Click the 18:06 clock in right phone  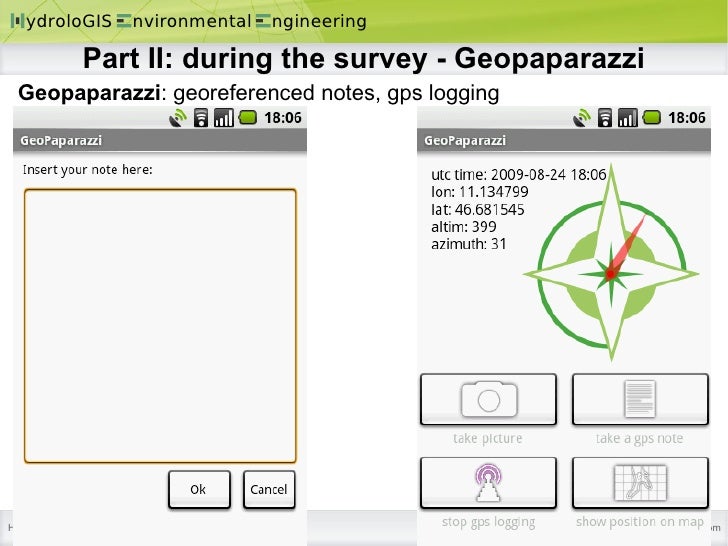click(x=687, y=118)
